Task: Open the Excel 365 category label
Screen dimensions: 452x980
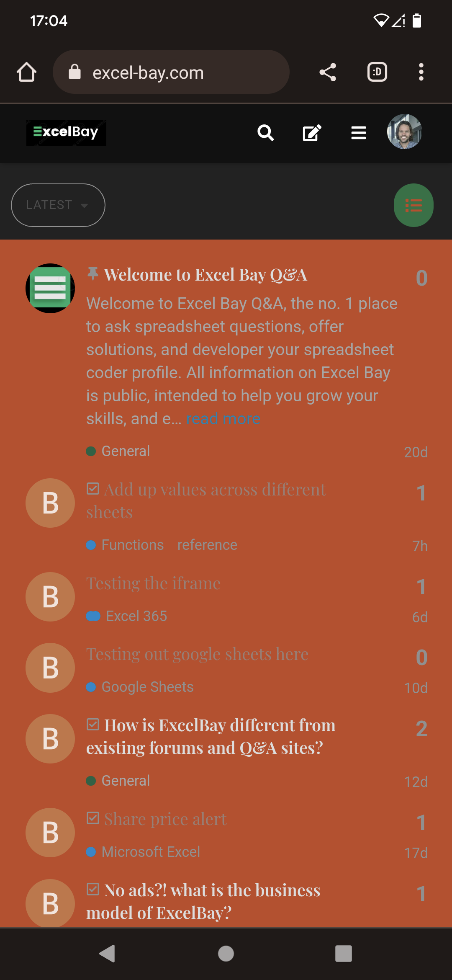Action: point(136,616)
